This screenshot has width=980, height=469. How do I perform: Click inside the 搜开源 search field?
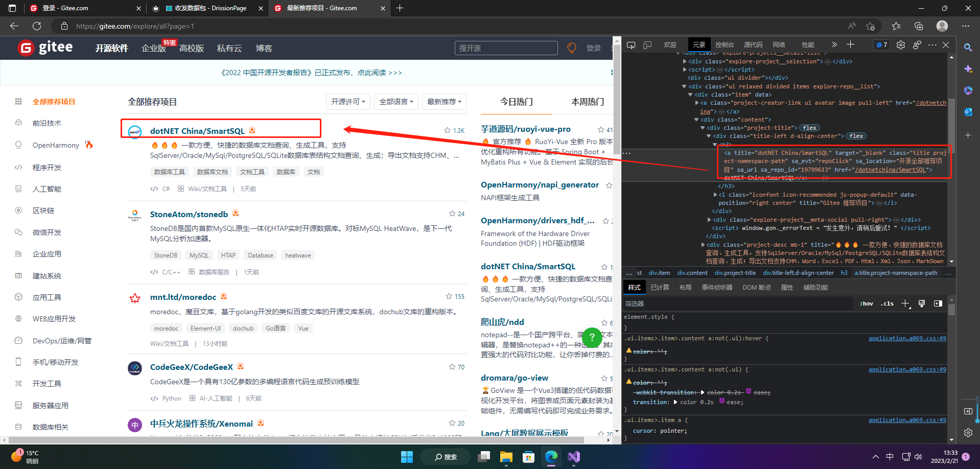(x=506, y=48)
